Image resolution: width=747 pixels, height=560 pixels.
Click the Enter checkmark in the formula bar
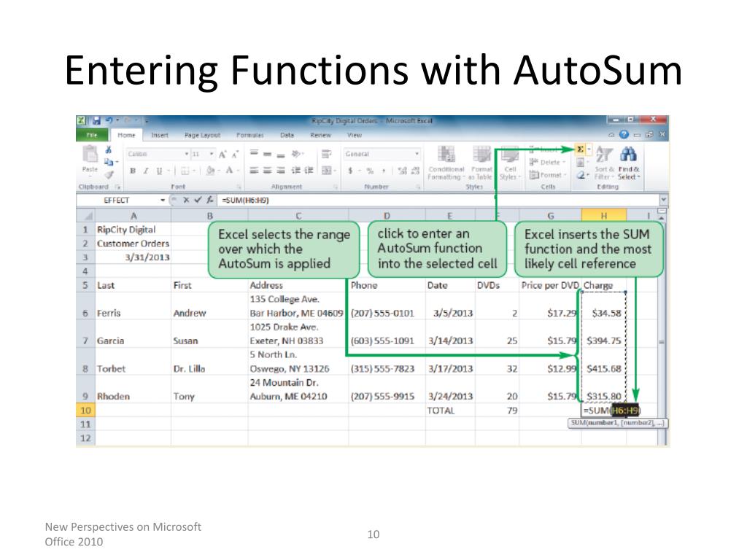tap(198, 200)
